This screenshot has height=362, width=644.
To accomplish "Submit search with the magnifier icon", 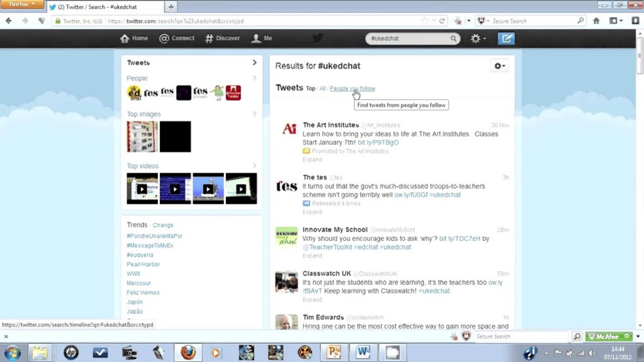I will [x=453, y=39].
